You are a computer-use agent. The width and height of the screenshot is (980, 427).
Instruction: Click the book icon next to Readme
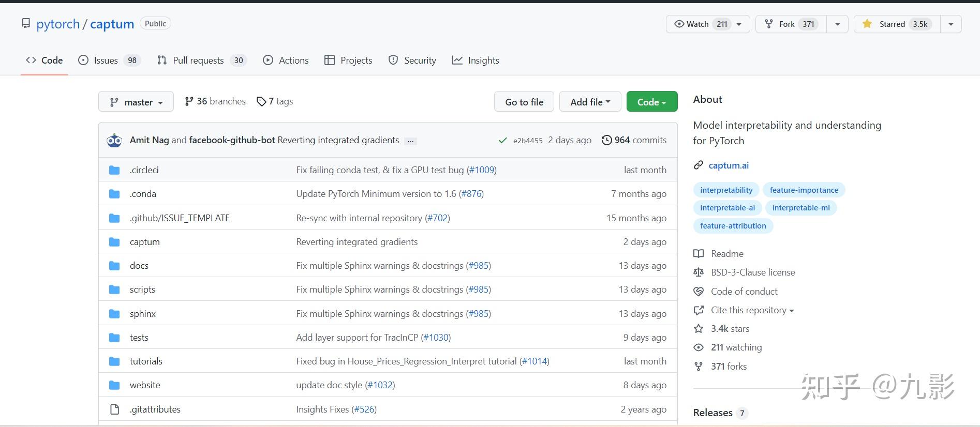tap(699, 254)
